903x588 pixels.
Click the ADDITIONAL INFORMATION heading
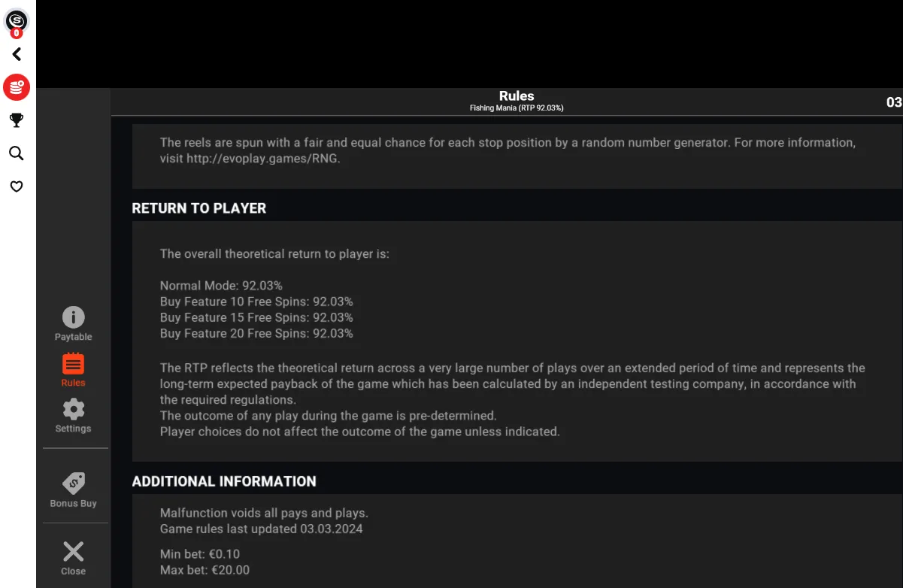224,481
